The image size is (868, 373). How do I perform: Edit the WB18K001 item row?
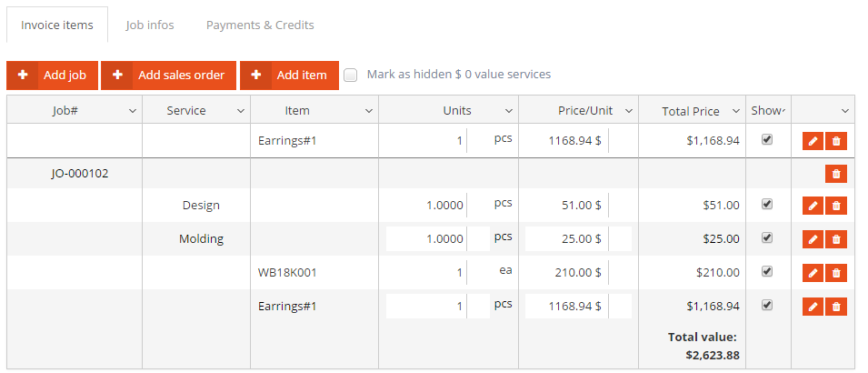pyautogui.click(x=813, y=273)
